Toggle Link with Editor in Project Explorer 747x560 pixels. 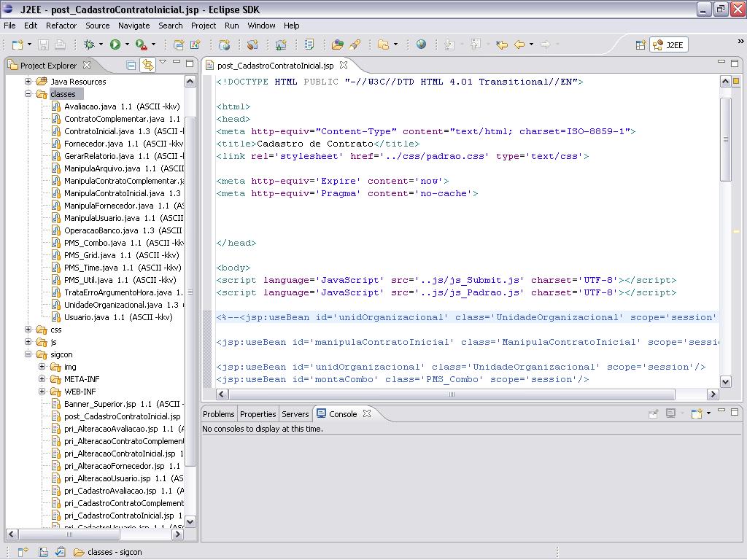click(147, 65)
